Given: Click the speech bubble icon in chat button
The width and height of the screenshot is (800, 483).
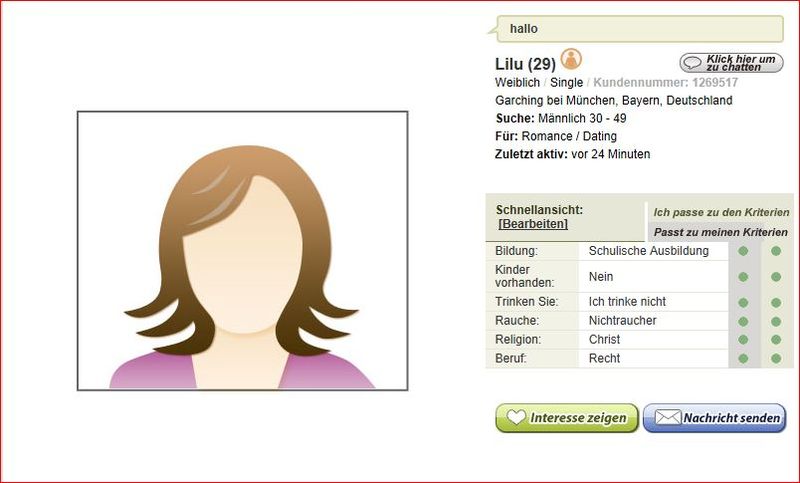Looking at the screenshot, I should coord(692,63).
